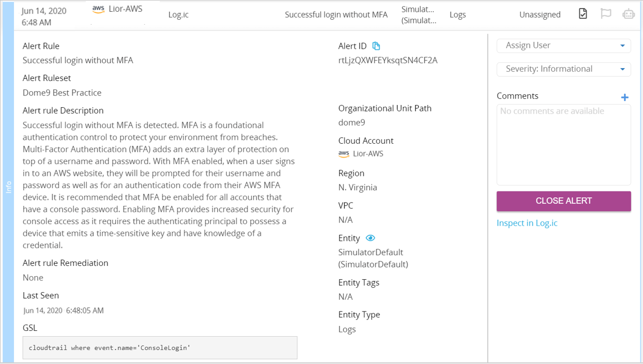This screenshot has height=364, width=643.
Task: Open the Assign User dropdown
Action: pos(564,46)
